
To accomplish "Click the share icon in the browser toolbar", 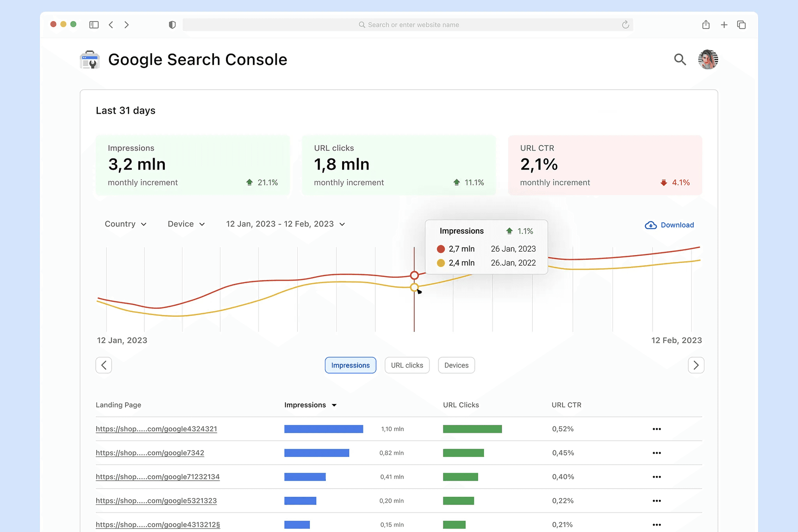I will [706, 24].
